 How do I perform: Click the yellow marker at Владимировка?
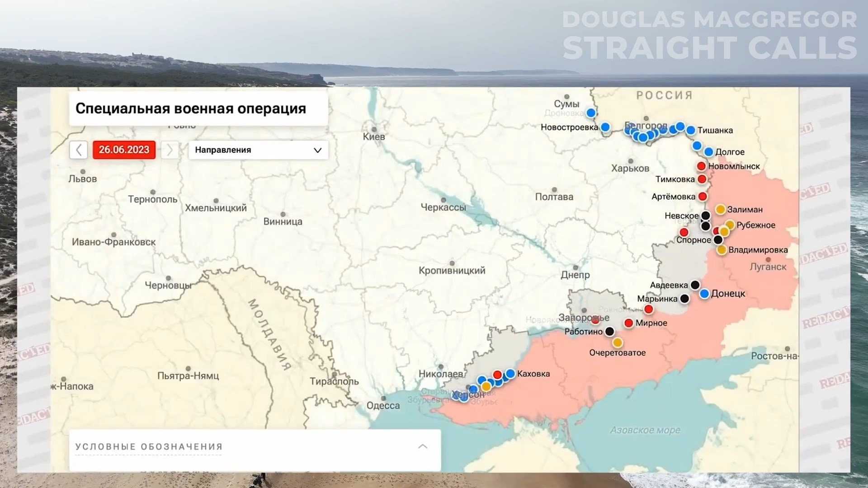[x=722, y=250]
